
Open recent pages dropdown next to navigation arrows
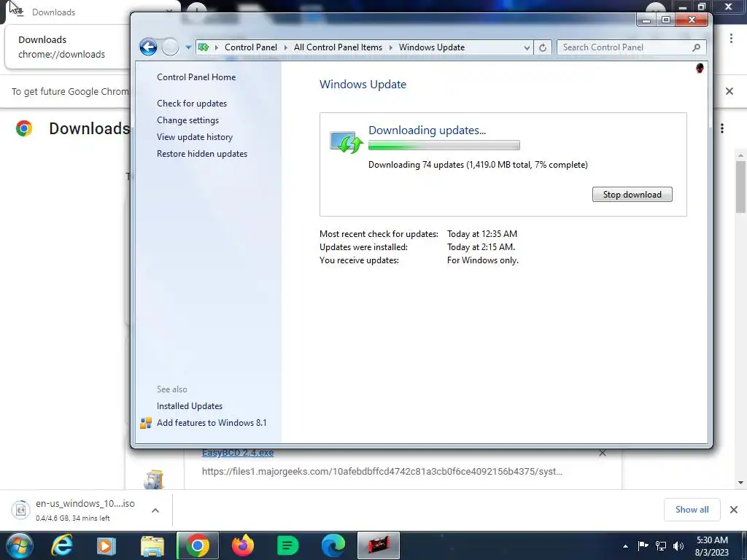(188, 47)
